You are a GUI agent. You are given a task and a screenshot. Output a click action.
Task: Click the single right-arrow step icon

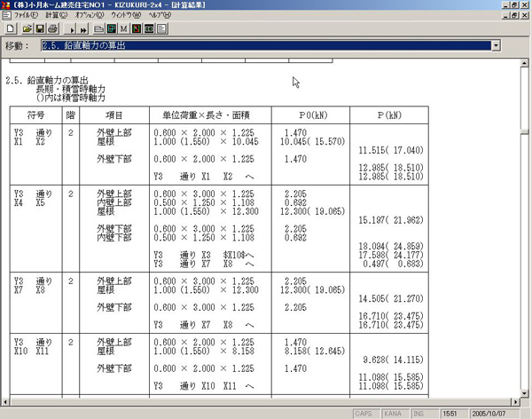click(71, 29)
